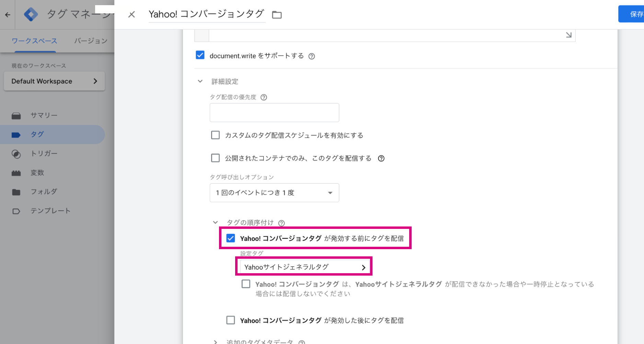The height and width of the screenshot is (344, 644).
Task: Uncheck 発効する前にタグを配信 checkbox
Action: [231, 238]
